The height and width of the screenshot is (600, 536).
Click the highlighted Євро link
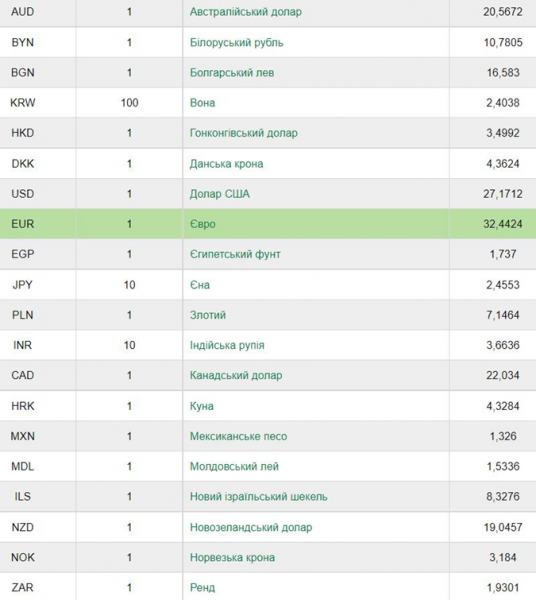tap(203, 224)
